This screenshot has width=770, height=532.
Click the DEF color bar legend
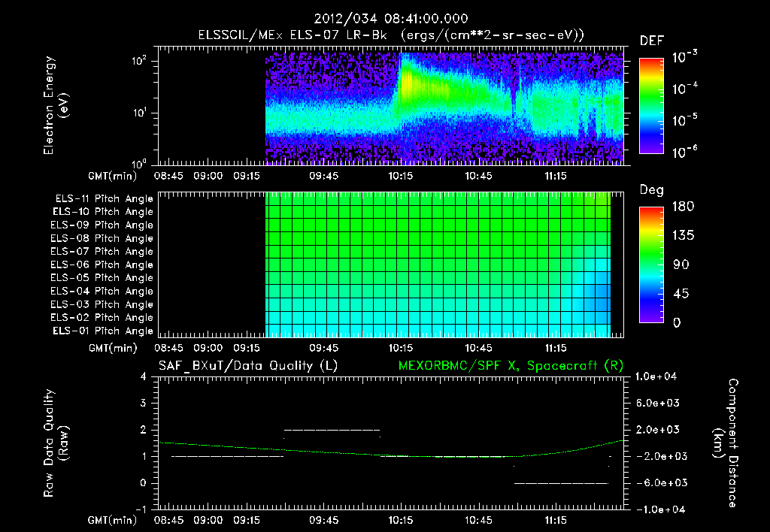(651, 105)
